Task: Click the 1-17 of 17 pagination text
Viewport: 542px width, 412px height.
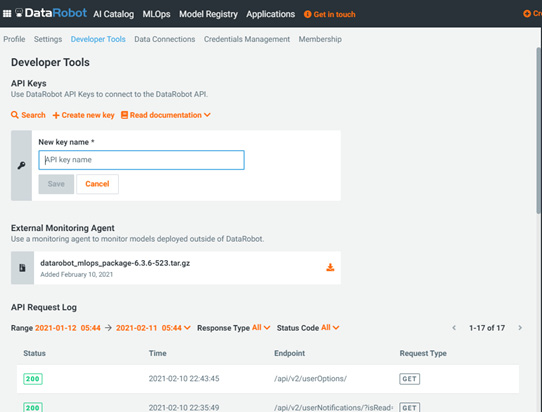Action: pos(487,328)
